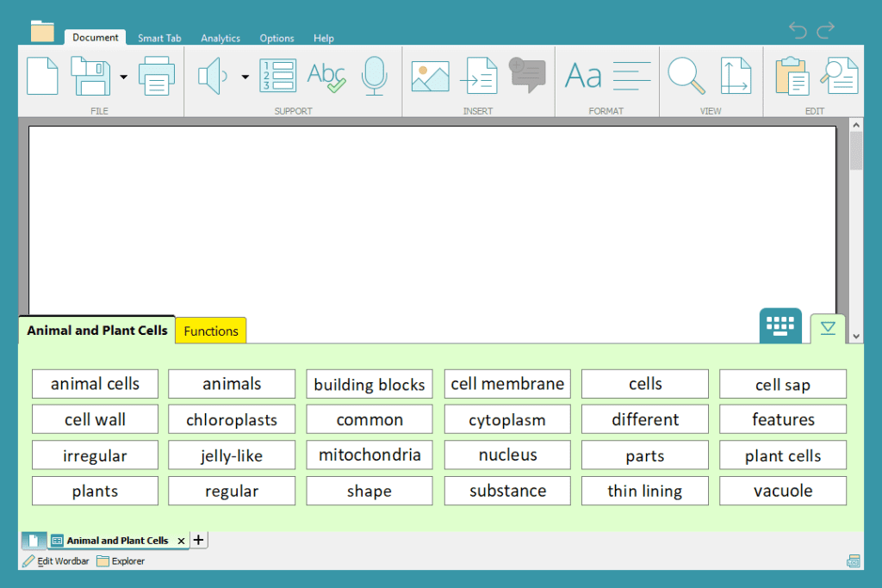Insert the phrase "building blocks"
882x588 pixels.
[x=370, y=384]
